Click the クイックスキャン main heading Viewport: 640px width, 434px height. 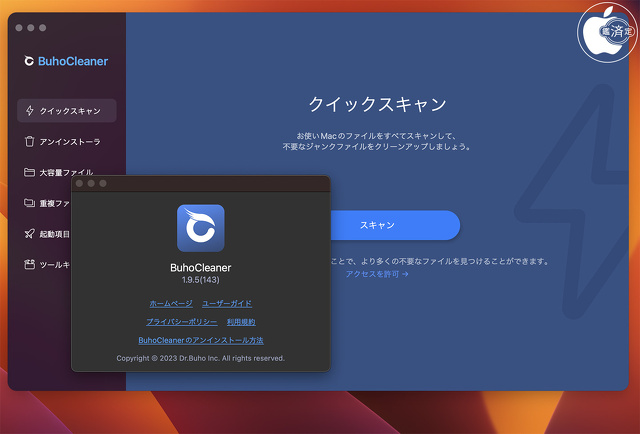click(377, 104)
